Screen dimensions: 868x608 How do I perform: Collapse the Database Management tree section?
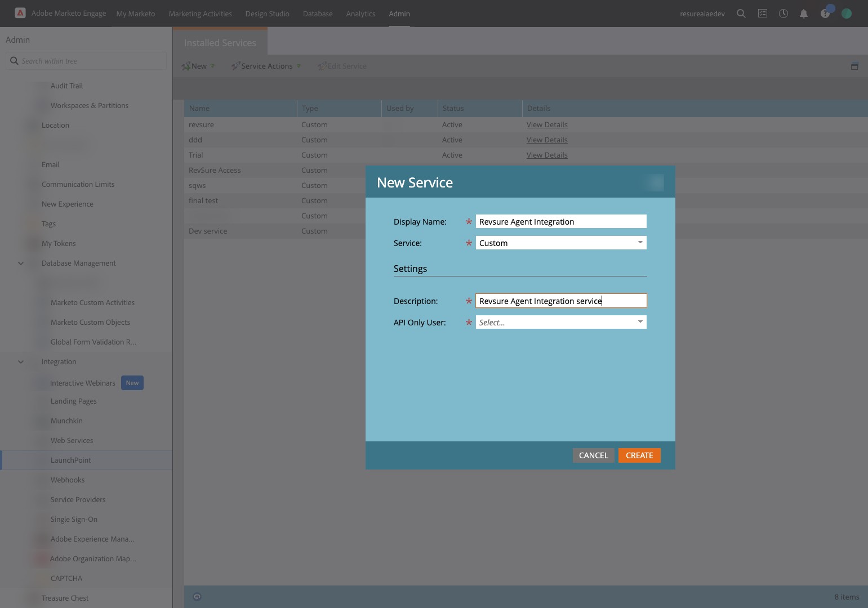point(21,263)
